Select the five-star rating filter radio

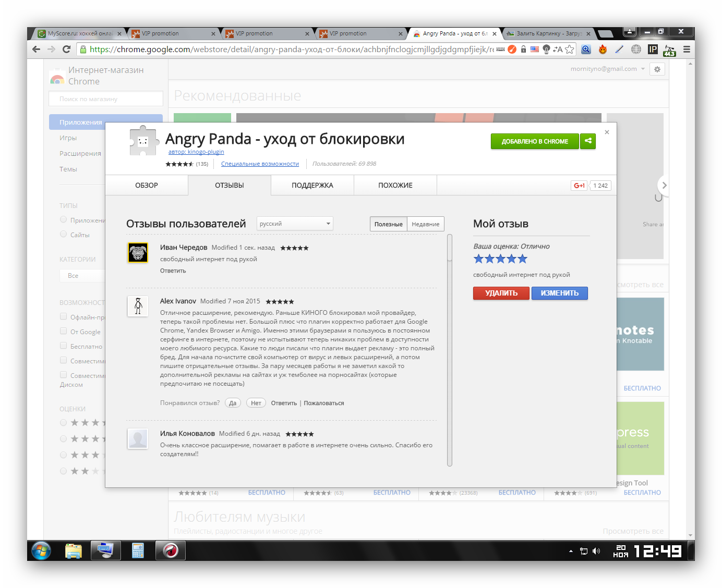click(x=63, y=422)
